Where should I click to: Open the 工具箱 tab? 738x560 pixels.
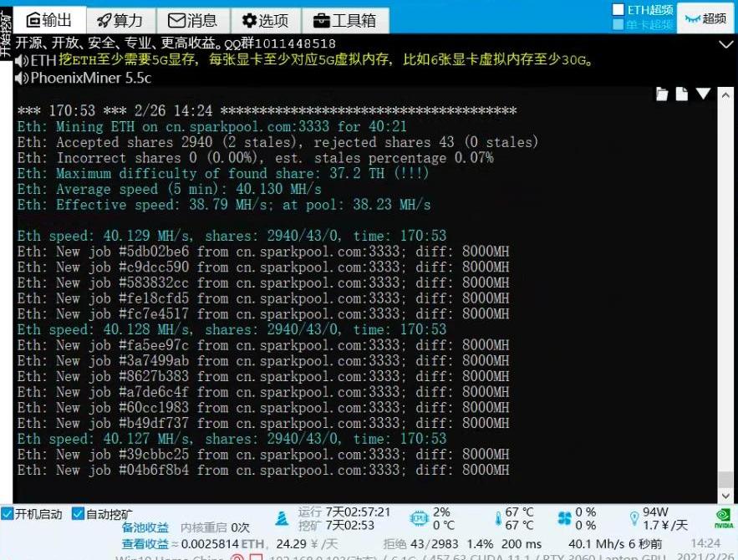[x=345, y=20]
